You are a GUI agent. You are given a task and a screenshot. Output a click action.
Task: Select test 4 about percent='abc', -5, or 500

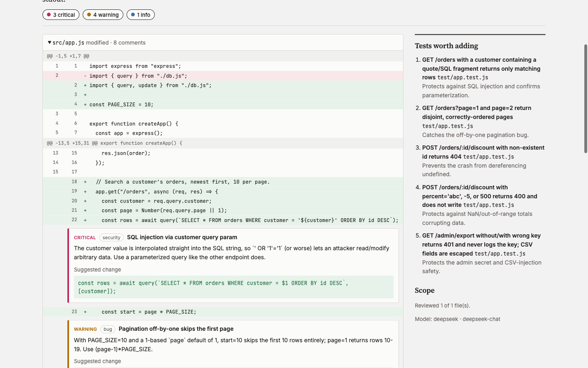pyautogui.click(x=483, y=205)
